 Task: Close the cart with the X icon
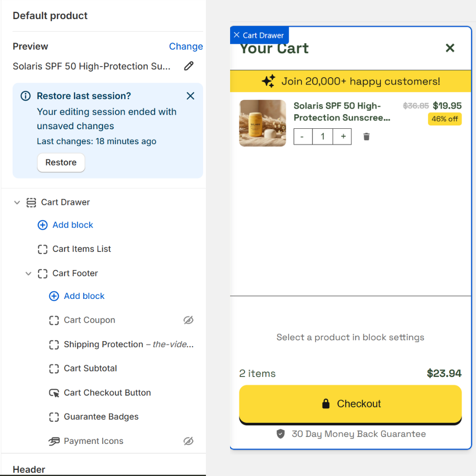pos(450,48)
